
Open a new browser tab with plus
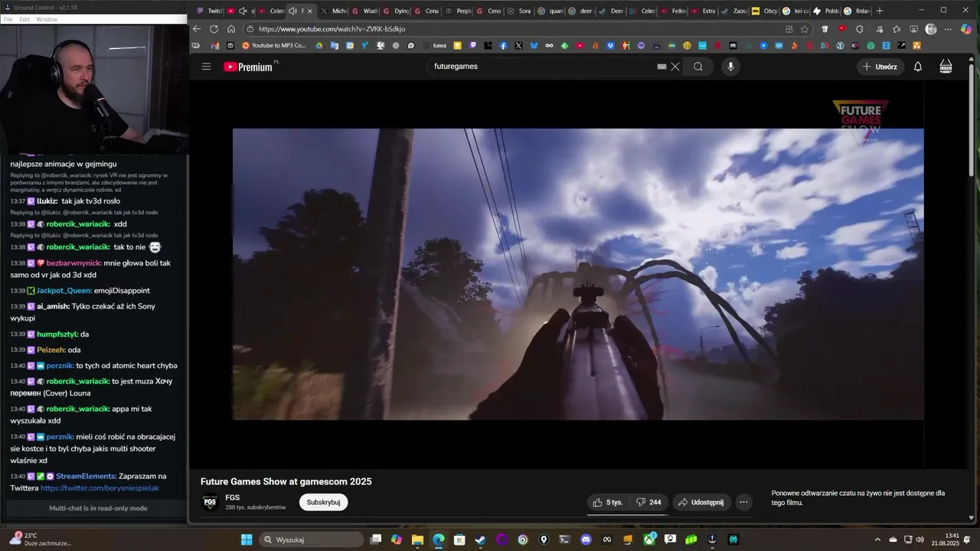point(880,11)
